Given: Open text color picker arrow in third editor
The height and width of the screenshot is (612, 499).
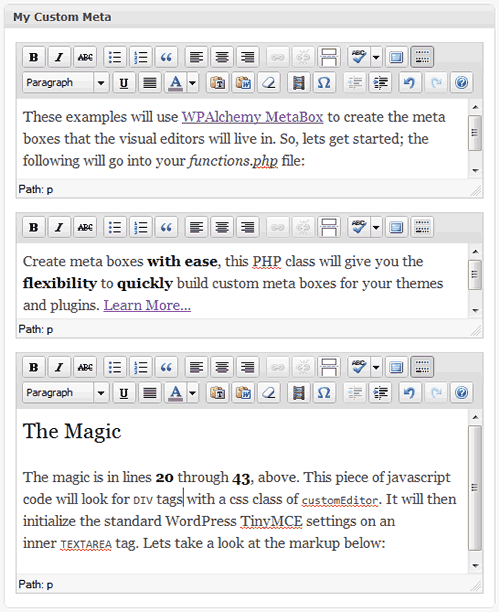Looking at the screenshot, I should [192, 393].
